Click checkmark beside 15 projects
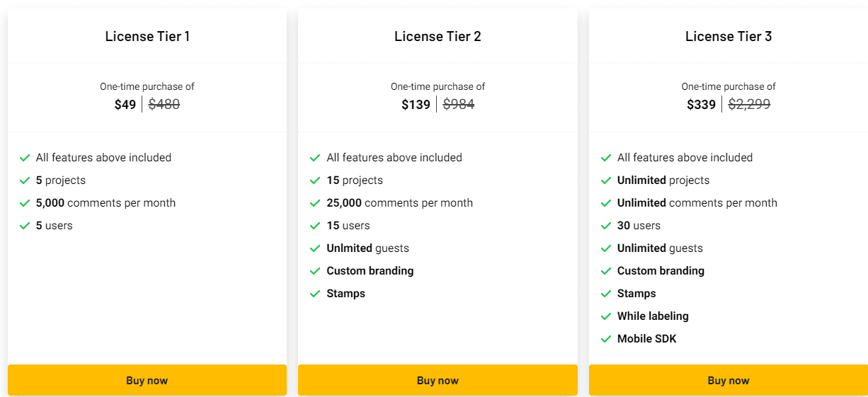The height and width of the screenshot is (397, 868). pyautogui.click(x=315, y=180)
